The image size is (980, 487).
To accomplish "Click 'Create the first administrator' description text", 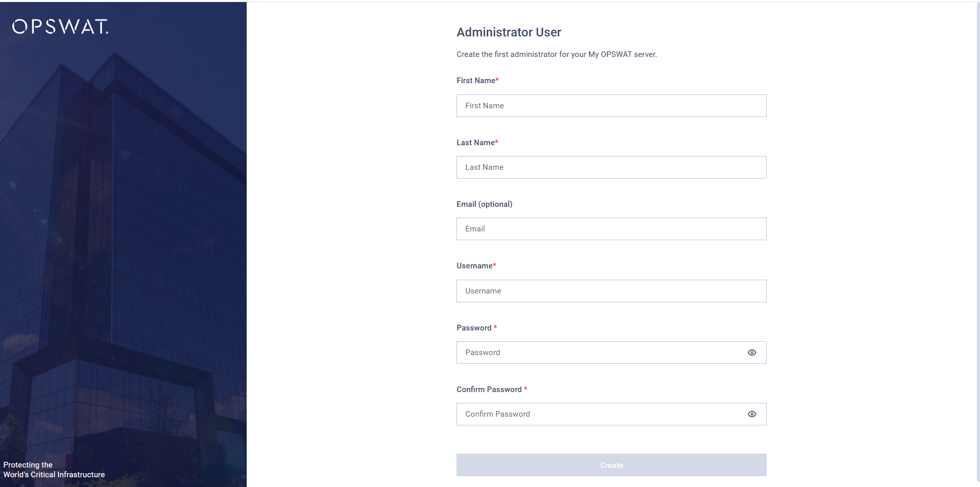I will (x=556, y=54).
